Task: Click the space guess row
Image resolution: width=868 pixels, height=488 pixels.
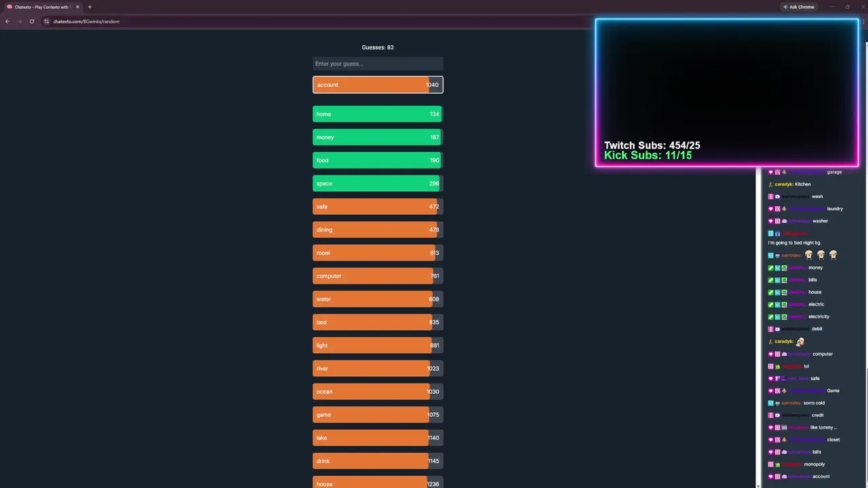Action: [378, 183]
